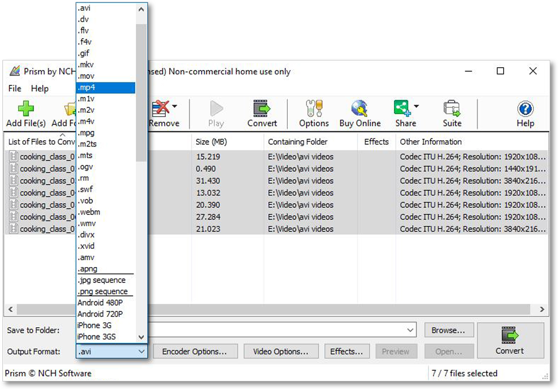Click the Buy Online globe icon
This screenshot has height=392, width=558.
359,109
